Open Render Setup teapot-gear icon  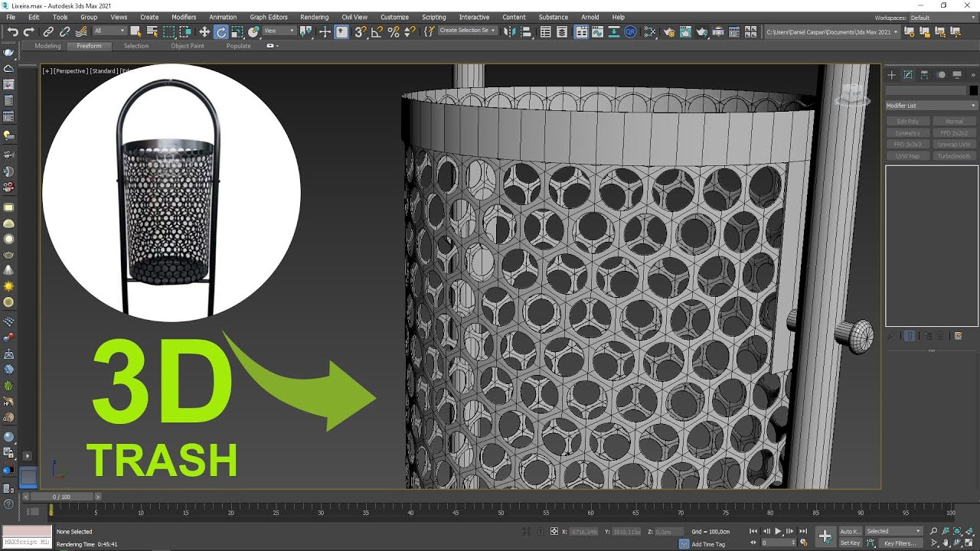click(x=668, y=31)
